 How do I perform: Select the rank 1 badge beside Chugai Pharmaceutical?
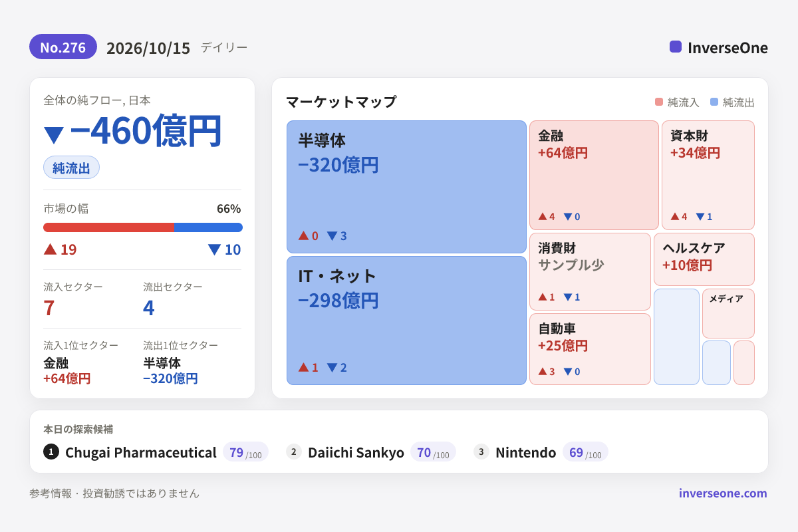pyautogui.click(x=51, y=452)
